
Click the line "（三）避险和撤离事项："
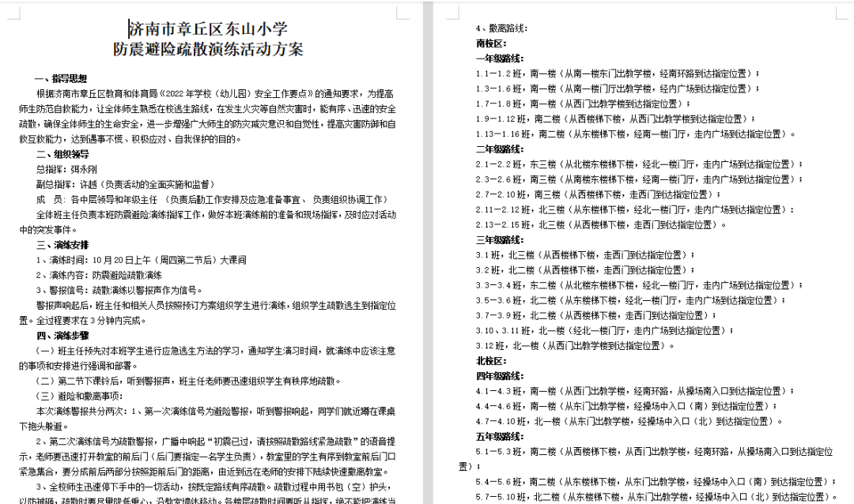coord(80,397)
